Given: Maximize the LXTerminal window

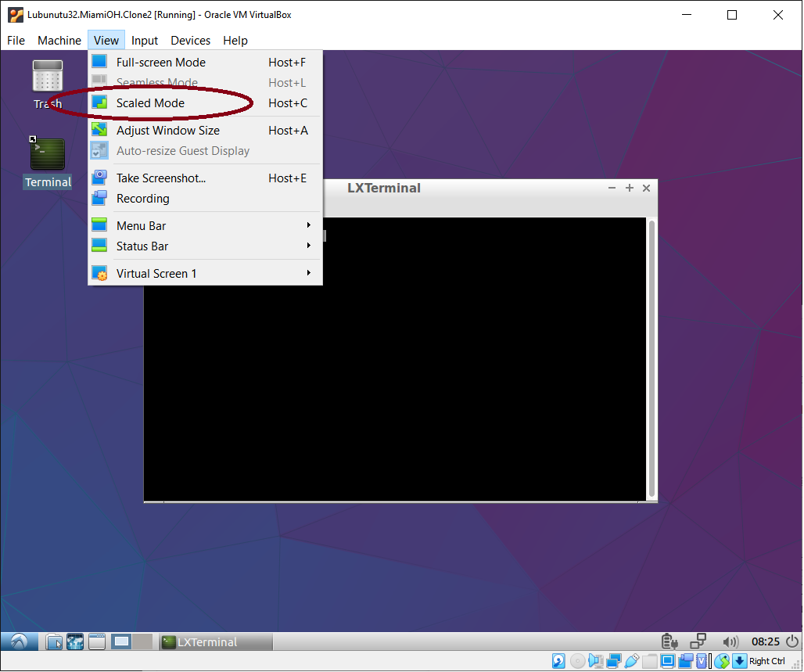Looking at the screenshot, I should click(x=629, y=189).
